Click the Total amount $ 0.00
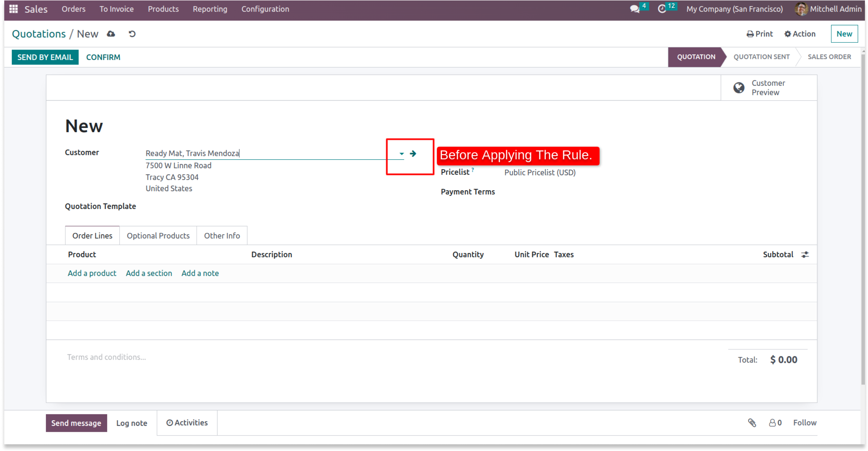The image size is (868, 451). [x=783, y=360]
